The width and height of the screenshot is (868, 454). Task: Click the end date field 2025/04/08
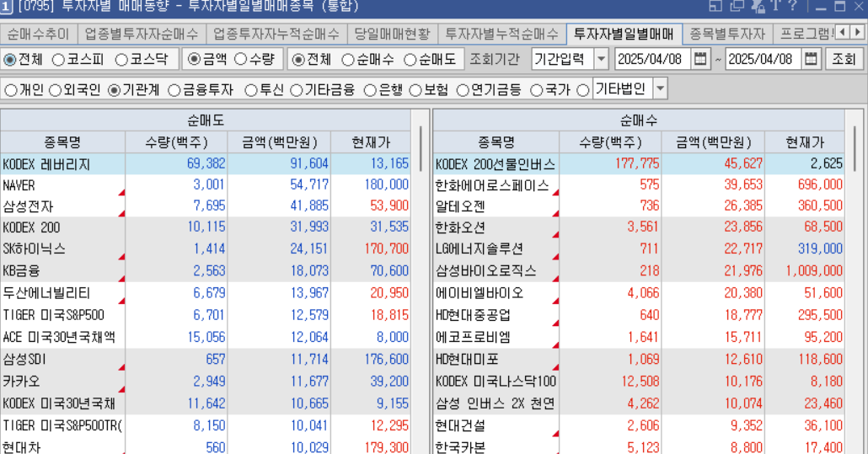point(763,59)
